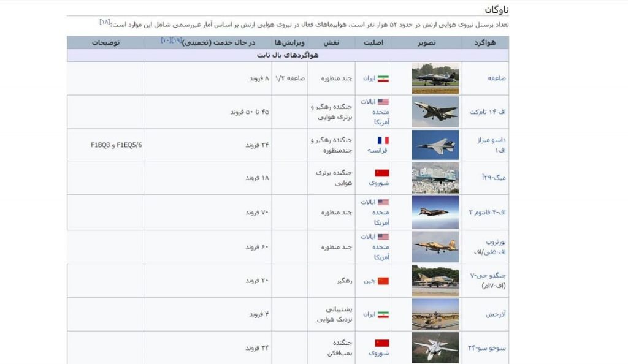Viewport: 628px width, 364px height.
Task: Follow the شوروی link in the میگ-۲۹آ row
Action: point(379,183)
